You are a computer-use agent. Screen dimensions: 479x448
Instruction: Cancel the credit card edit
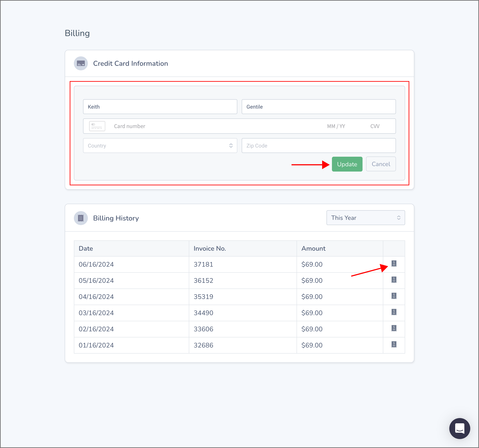pyautogui.click(x=381, y=164)
